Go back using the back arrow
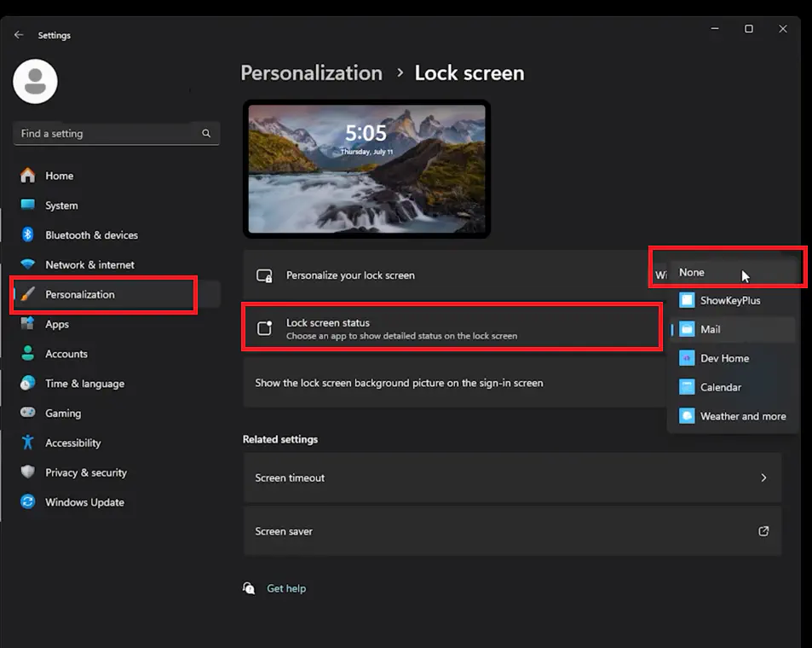The image size is (812, 648). click(x=19, y=35)
